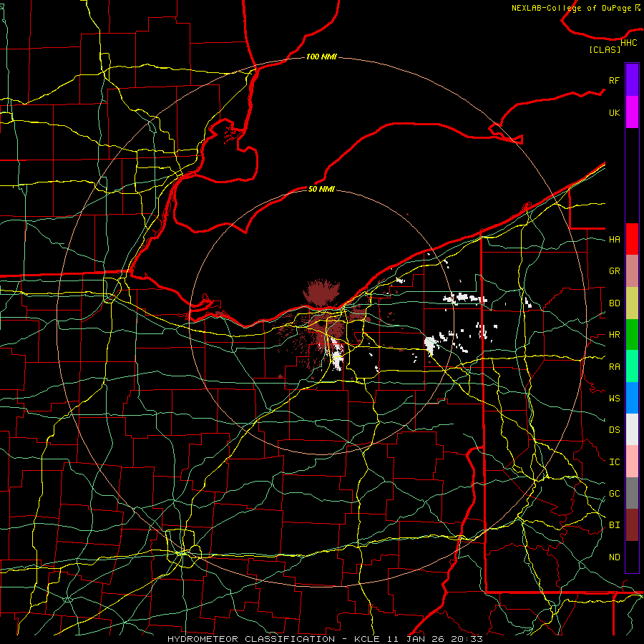Image resolution: width=644 pixels, height=644 pixels.
Task: Click the brown biological echo fan over lake
Action: [321, 293]
